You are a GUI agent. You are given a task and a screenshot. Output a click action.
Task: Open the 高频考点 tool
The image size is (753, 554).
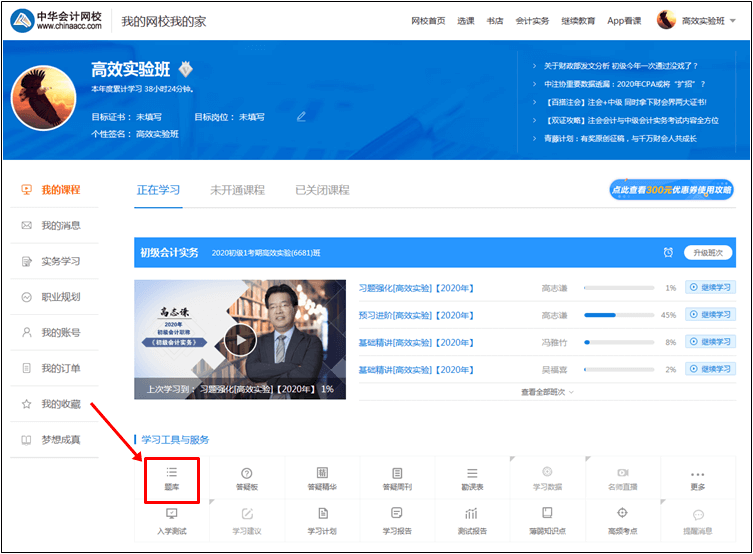click(622, 521)
